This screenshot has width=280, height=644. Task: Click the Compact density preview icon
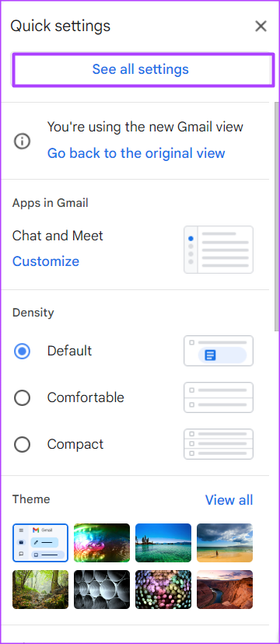click(219, 444)
